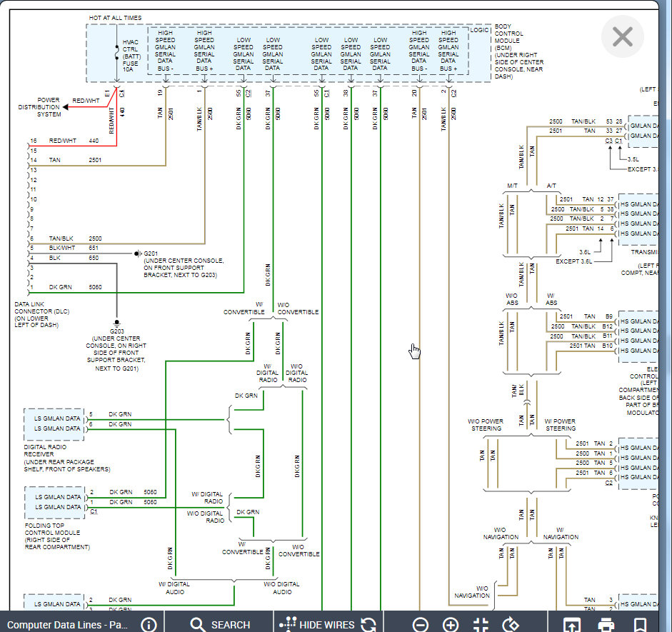
Task: Click the Data Link Connector (DLC) label
Action: click(x=42, y=314)
